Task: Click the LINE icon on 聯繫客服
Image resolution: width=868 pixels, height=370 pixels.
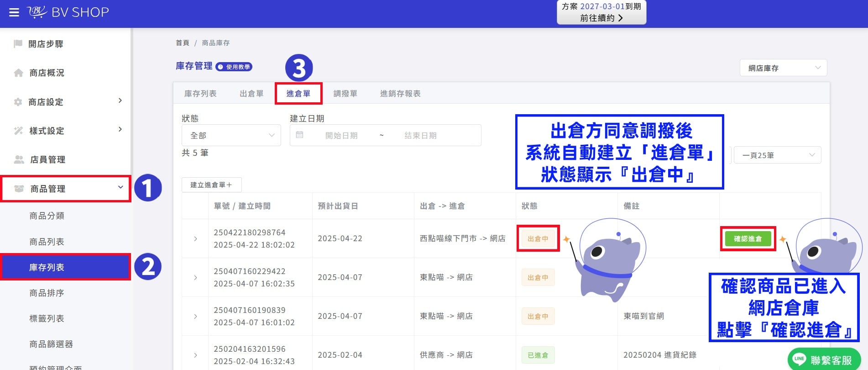Action: [x=799, y=359]
